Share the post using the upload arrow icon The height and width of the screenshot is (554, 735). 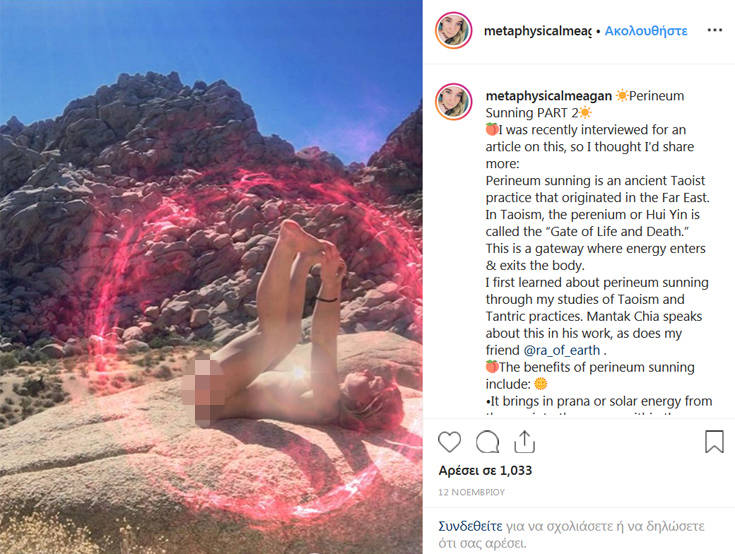[524, 442]
